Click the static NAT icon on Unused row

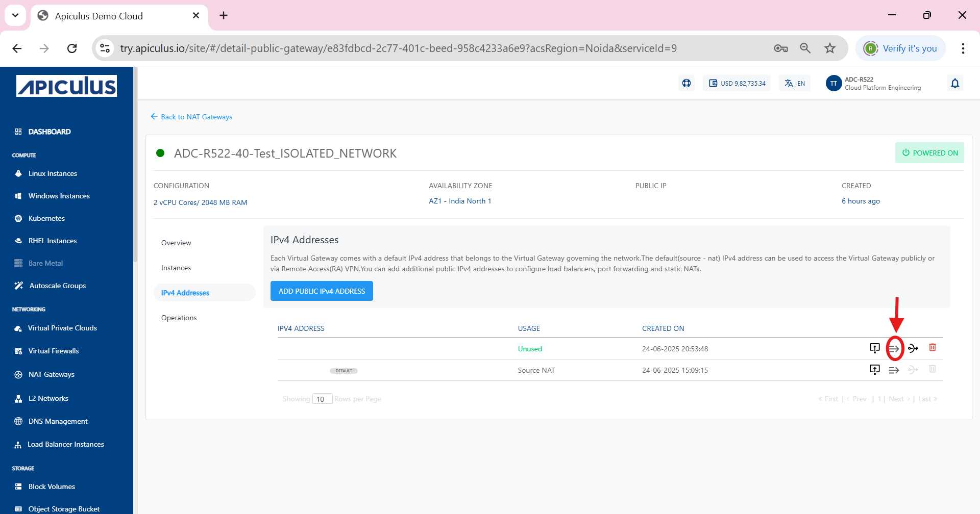tap(913, 348)
